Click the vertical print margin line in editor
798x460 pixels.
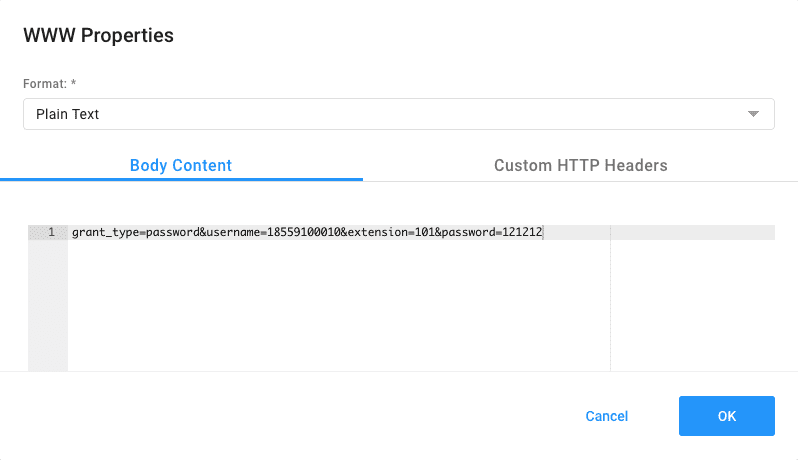(610, 300)
